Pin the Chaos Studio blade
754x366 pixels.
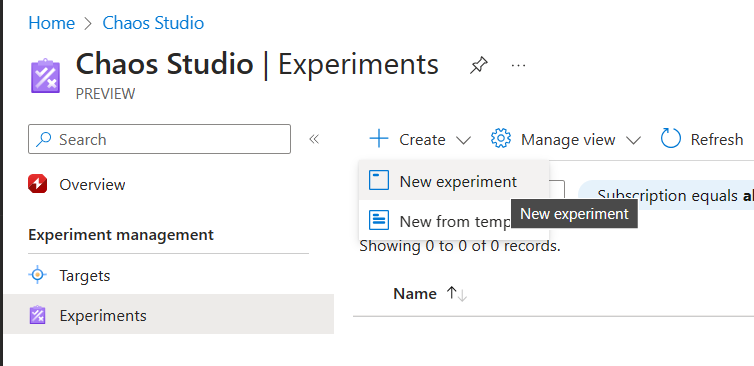tap(478, 65)
